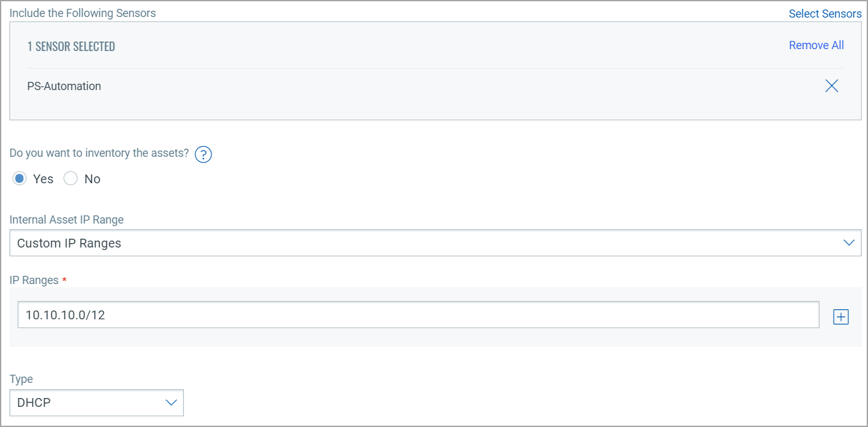Open Select Sensors link
Image resolution: width=868 pixels, height=427 pixels.
point(825,13)
